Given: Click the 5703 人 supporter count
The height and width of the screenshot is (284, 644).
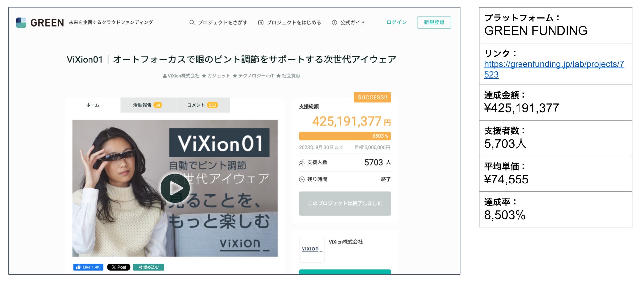Looking at the screenshot, I should [x=377, y=162].
